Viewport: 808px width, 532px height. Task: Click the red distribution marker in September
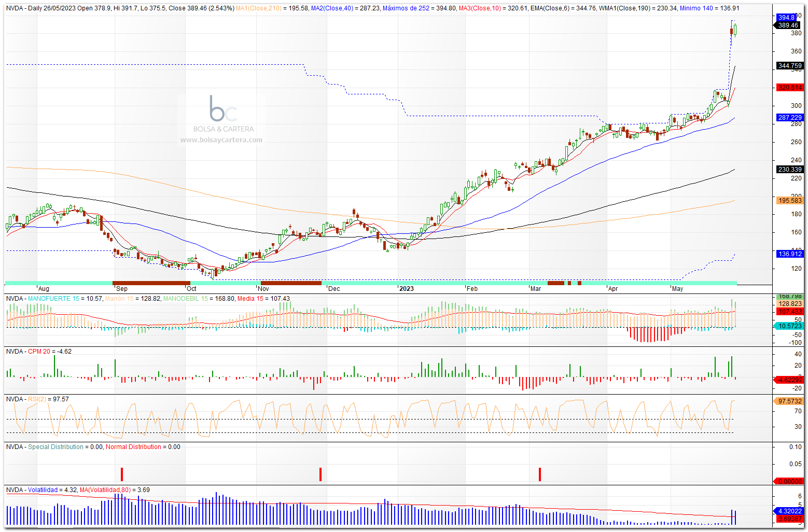pyautogui.click(x=122, y=474)
